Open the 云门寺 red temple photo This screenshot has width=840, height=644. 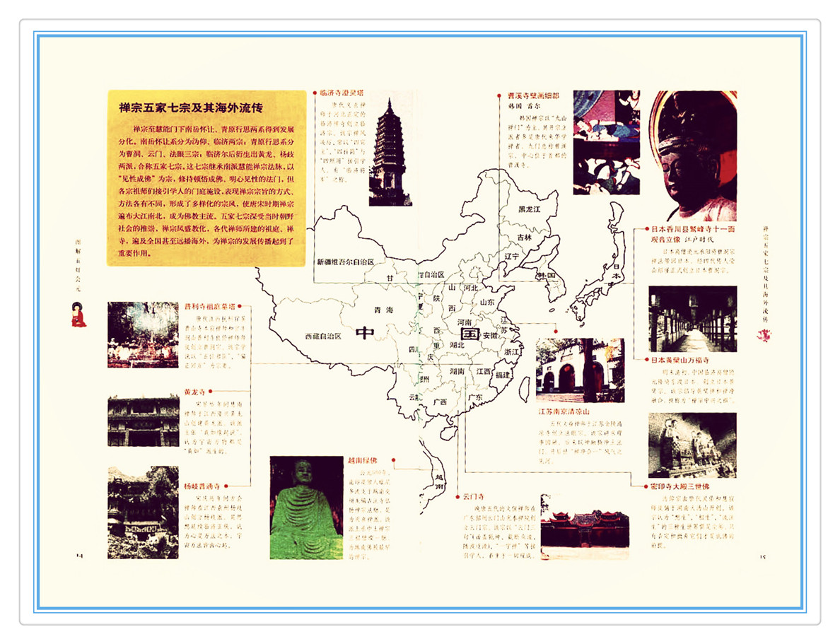coord(584,526)
